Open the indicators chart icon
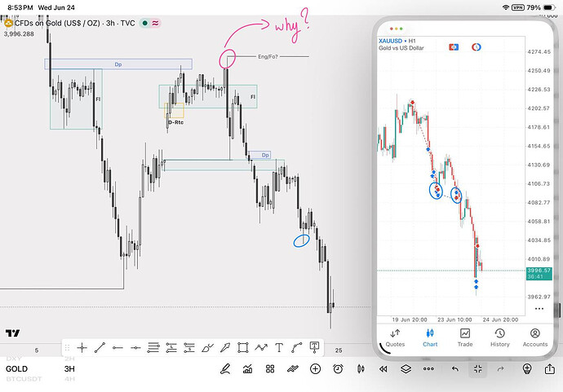The image size is (563, 392). point(247,368)
